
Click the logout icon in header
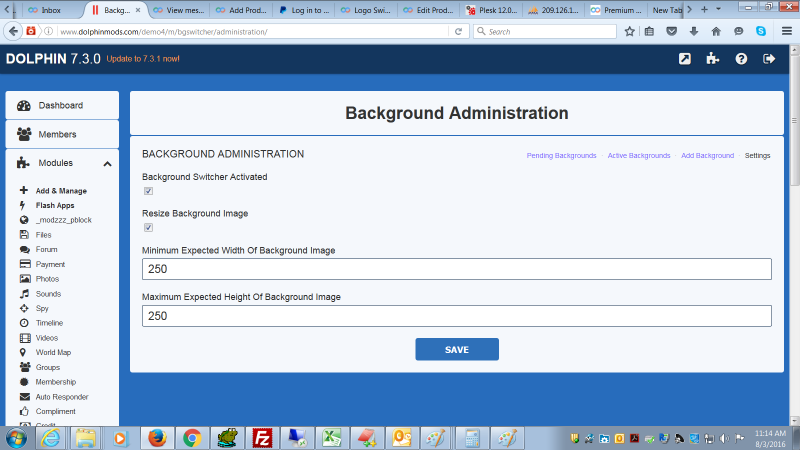coord(769,59)
